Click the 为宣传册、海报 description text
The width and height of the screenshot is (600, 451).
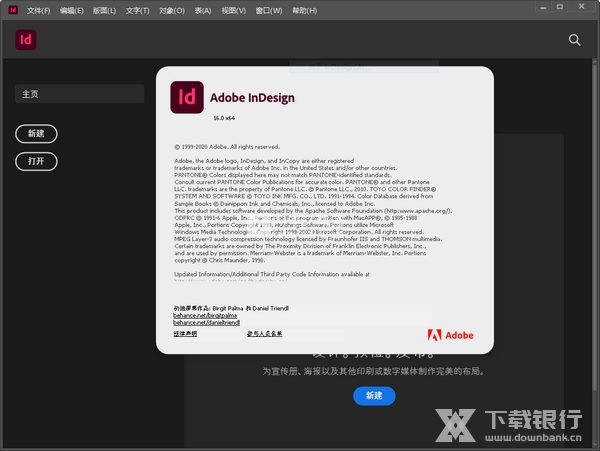(373, 371)
